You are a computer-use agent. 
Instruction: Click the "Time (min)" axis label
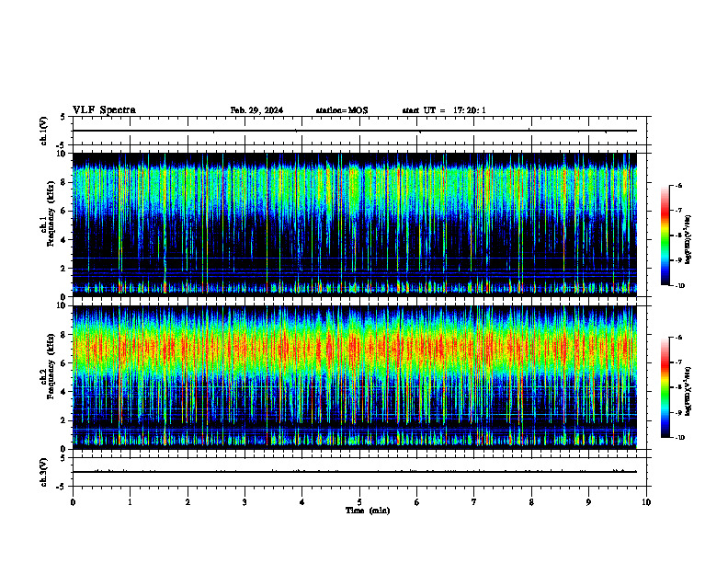pos(368,511)
